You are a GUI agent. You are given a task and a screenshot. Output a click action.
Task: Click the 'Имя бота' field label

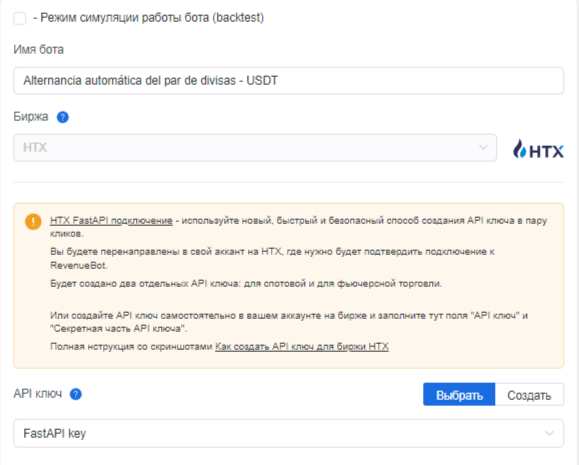coord(38,49)
